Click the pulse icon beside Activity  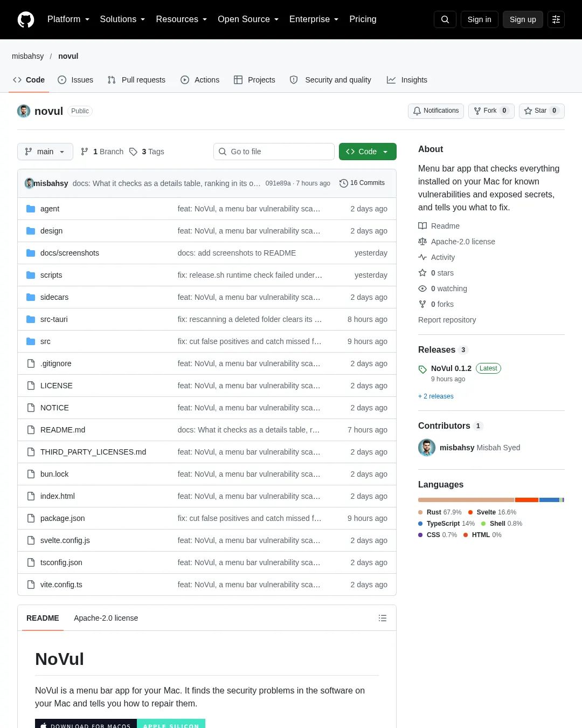click(x=422, y=257)
